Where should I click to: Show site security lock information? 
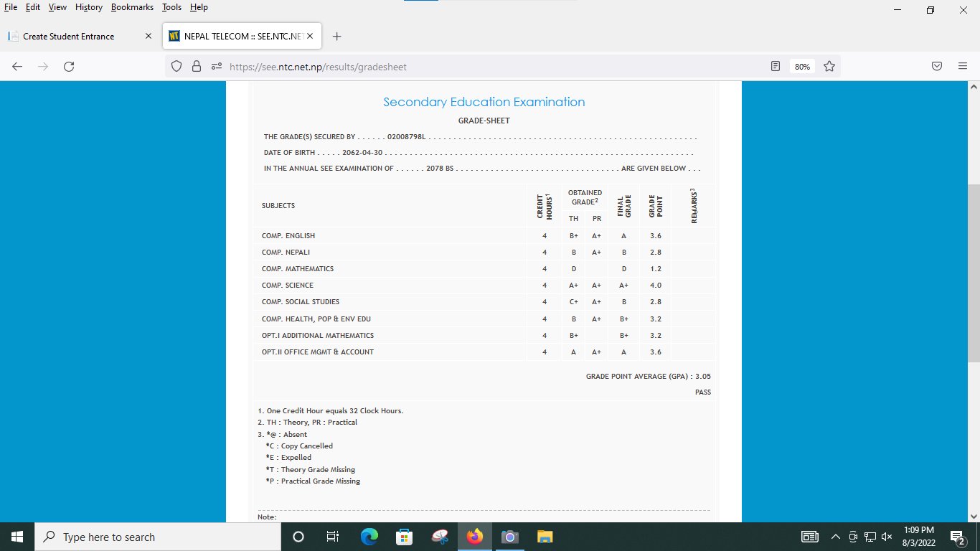pyautogui.click(x=197, y=67)
